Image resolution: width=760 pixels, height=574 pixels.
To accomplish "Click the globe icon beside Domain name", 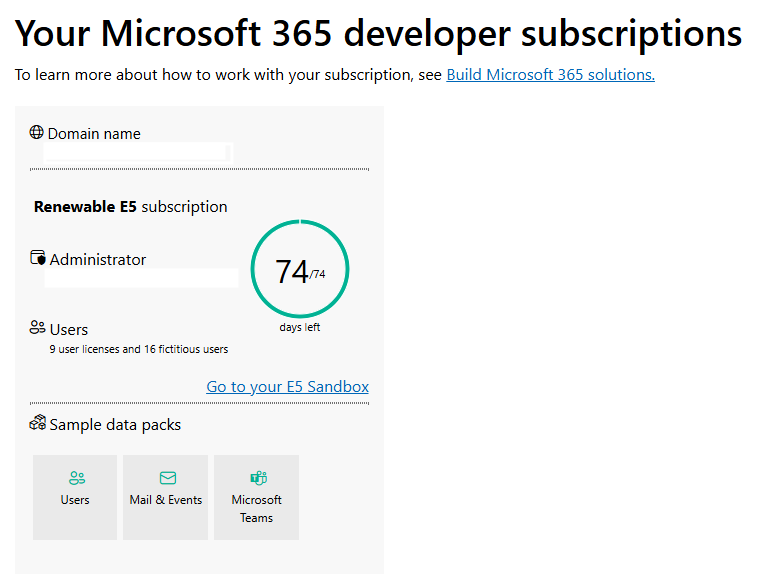I will (x=36, y=132).
